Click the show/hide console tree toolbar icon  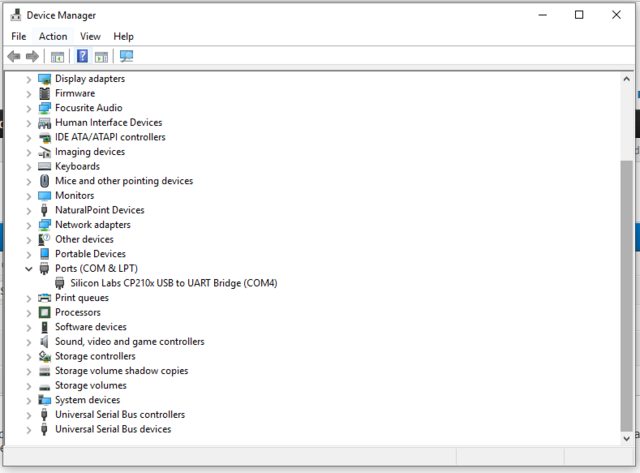point(57,57)
